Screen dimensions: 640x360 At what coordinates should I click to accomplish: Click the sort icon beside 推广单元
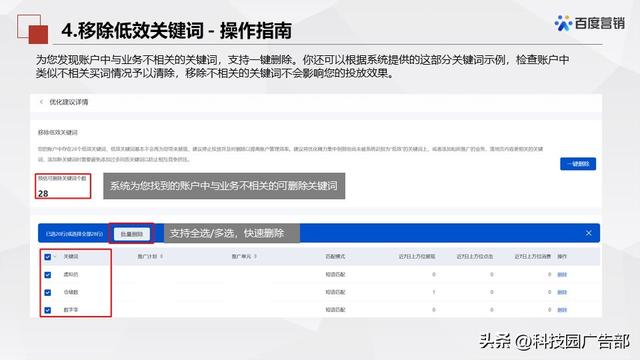[x=256, y=257]
